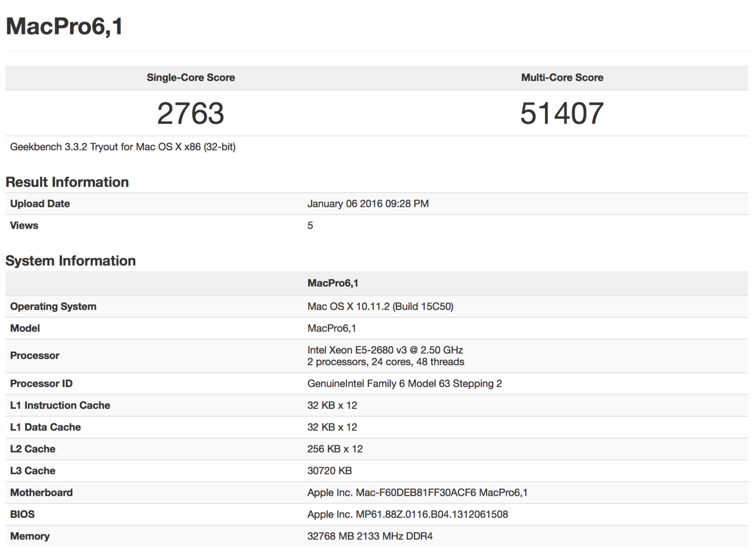This screenshot has width=756, height=556.
Task: Click the views count value 5
Action: [x=310, y=225]
